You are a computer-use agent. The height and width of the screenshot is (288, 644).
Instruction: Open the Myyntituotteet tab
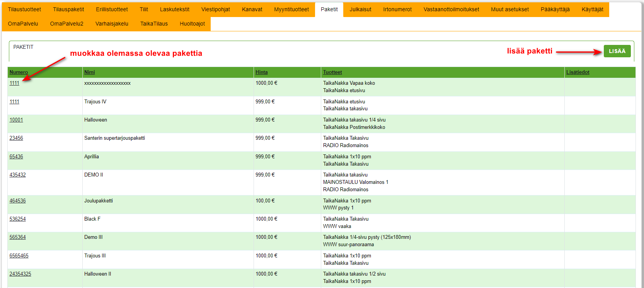click(x=291, y=9)
